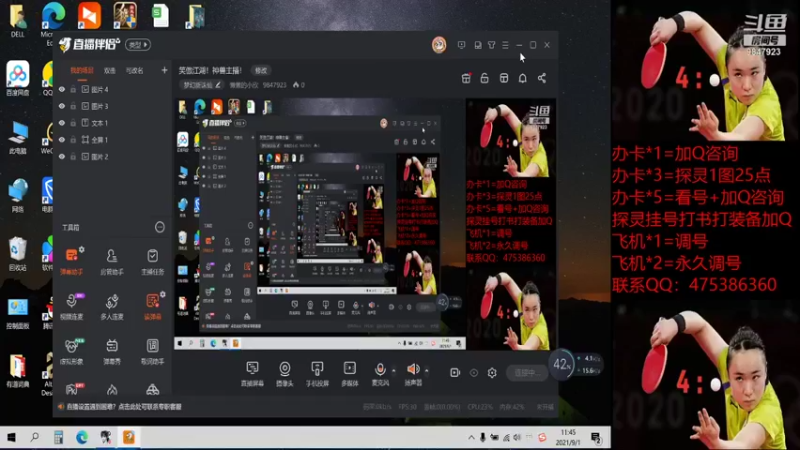Switch to the third scene tab
The width and height of the screenshot is (800, 450).
(134, 70)
